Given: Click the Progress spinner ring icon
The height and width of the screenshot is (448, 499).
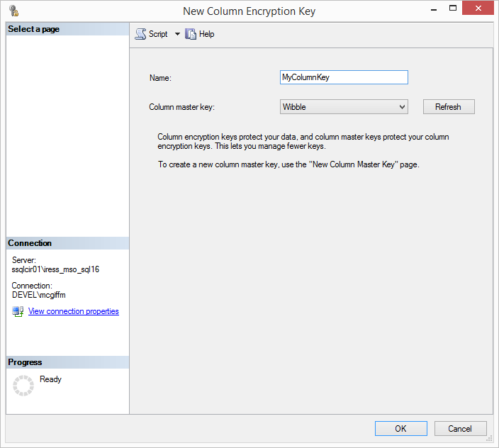Looking at the screenshot, I should pos(23,386).
